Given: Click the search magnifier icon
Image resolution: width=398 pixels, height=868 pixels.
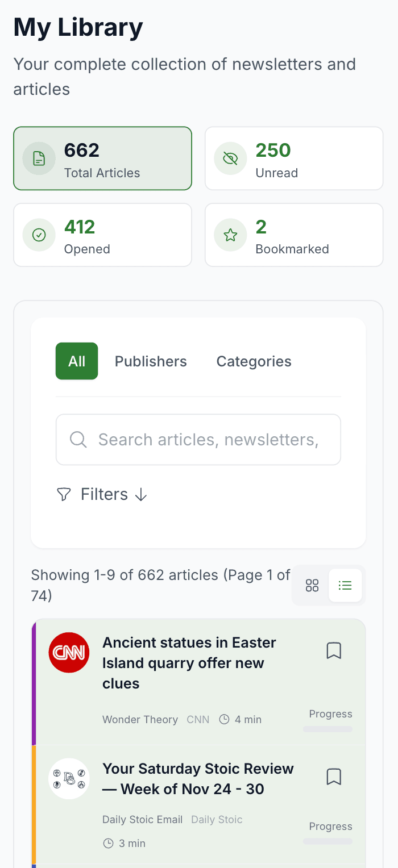Looking at the screenshot, I should [78, 439].
